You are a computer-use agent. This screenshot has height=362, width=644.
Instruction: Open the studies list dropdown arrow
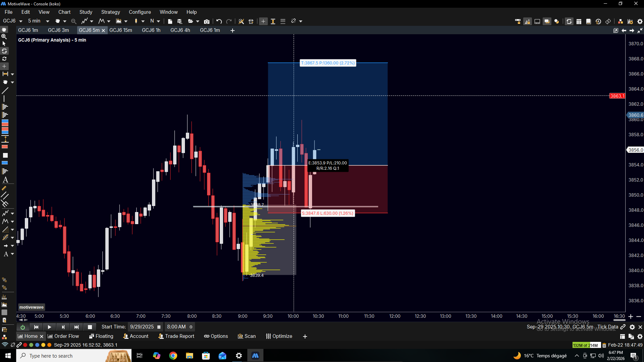point(92,21)
